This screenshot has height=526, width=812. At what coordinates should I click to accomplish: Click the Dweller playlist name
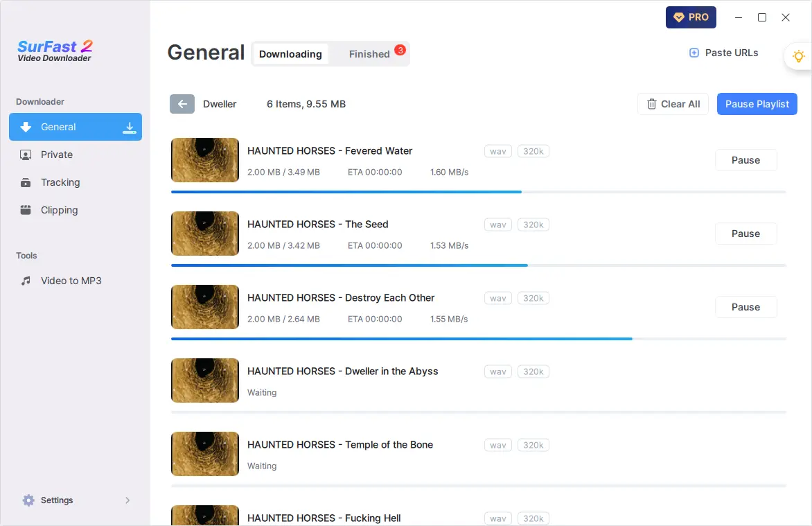click(220, 104)
